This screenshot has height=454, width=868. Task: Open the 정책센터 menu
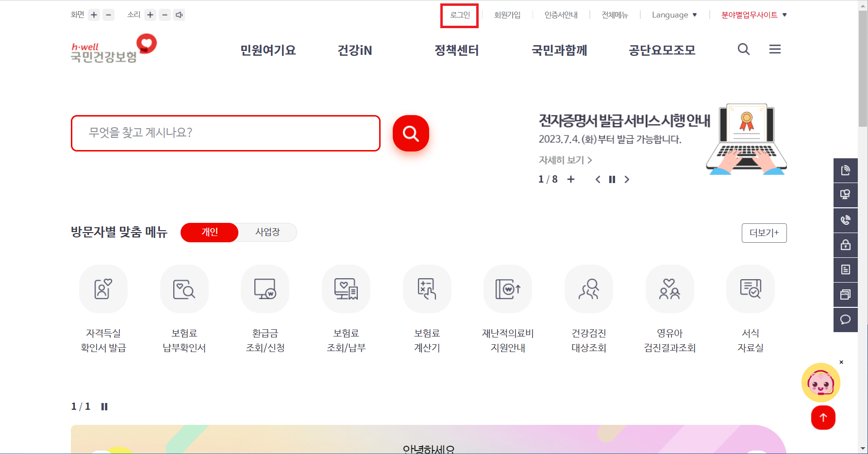tap(457, 50)
